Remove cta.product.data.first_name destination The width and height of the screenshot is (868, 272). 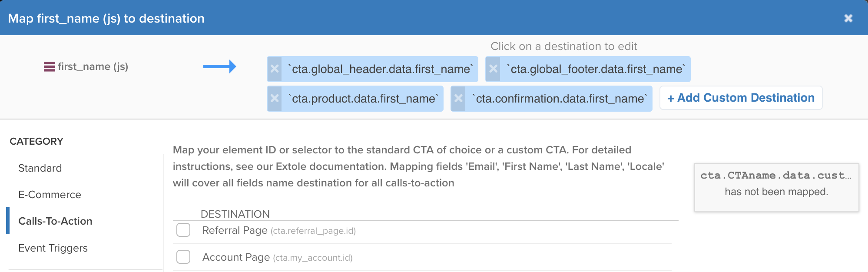click(275, 99)
